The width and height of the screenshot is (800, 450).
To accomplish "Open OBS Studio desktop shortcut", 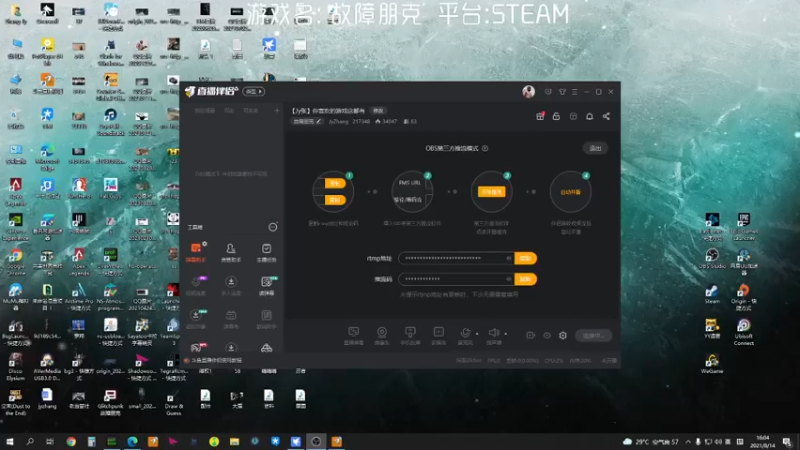I will click(x=712, y=258).
